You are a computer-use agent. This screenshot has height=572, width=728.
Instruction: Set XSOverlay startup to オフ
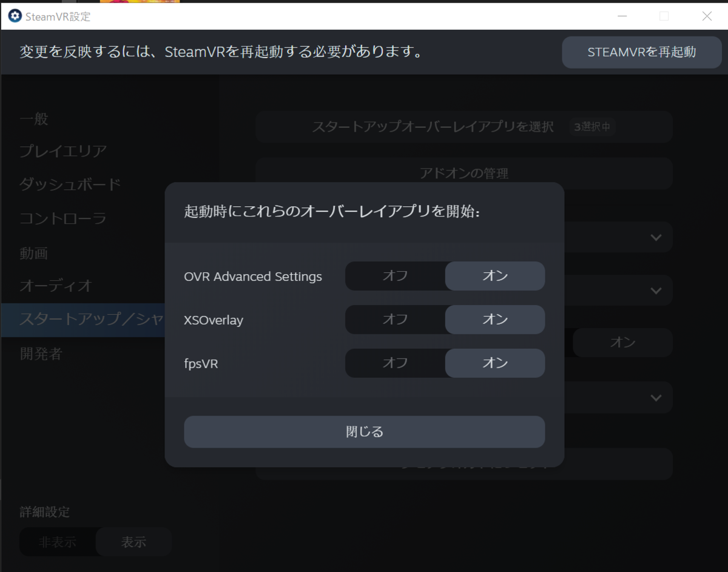[x=395, y=320]
